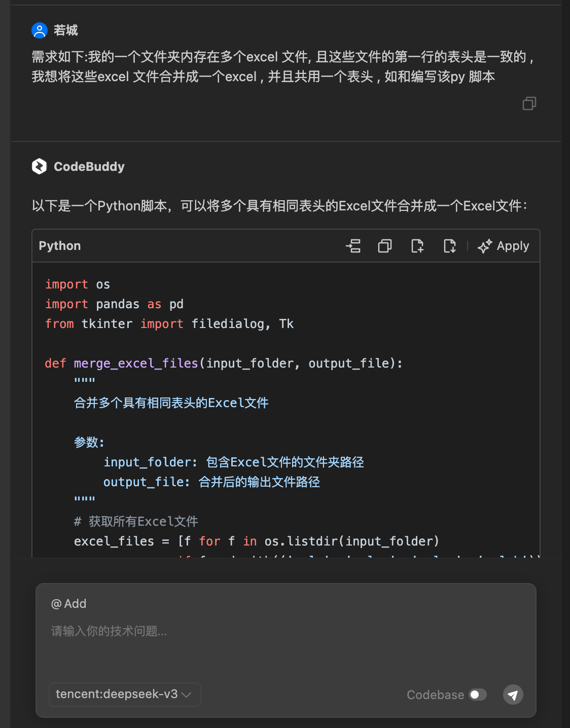Image resolution: width=570 pixels, height=728 pixels.
Task: Click the send message paper plane icon
Action: click(513, 695)
